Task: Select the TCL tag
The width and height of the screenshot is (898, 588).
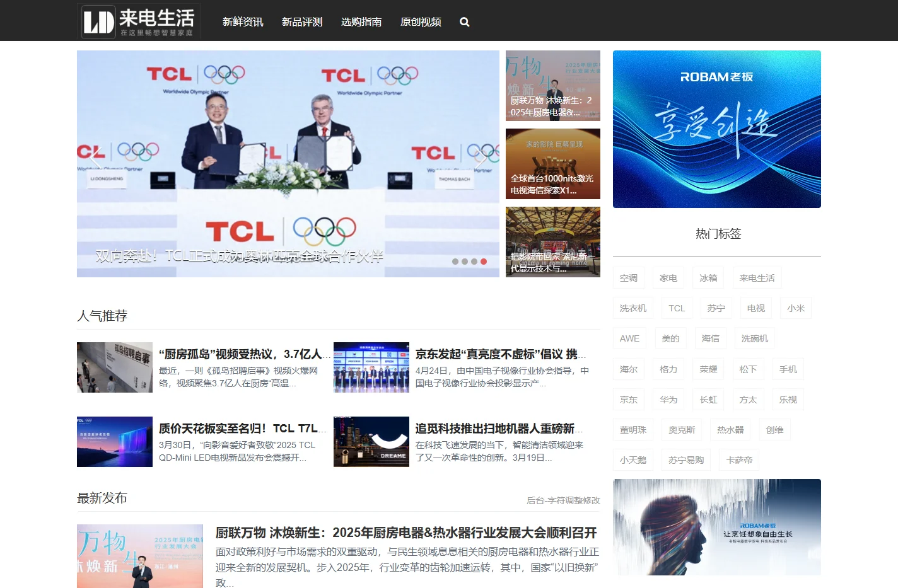Action: (x=677, y=308)
